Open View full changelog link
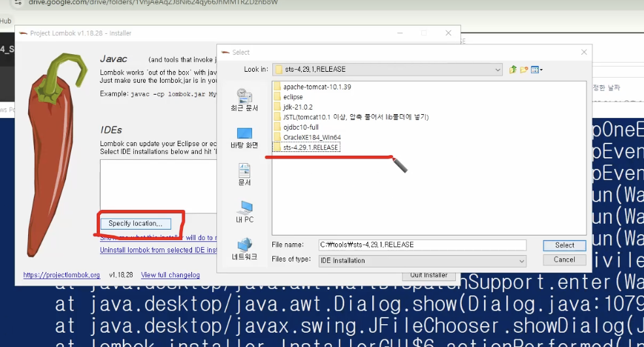Image resolution: width=644 pixels, height=347 pixels. click(x=170, y=275)
